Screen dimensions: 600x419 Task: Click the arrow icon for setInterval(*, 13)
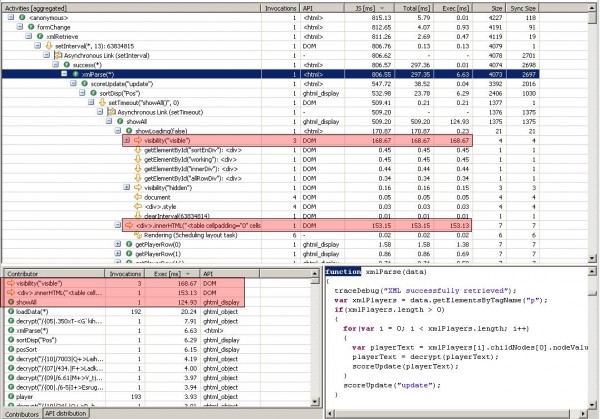pyautogui.click(x=49, y=46)
